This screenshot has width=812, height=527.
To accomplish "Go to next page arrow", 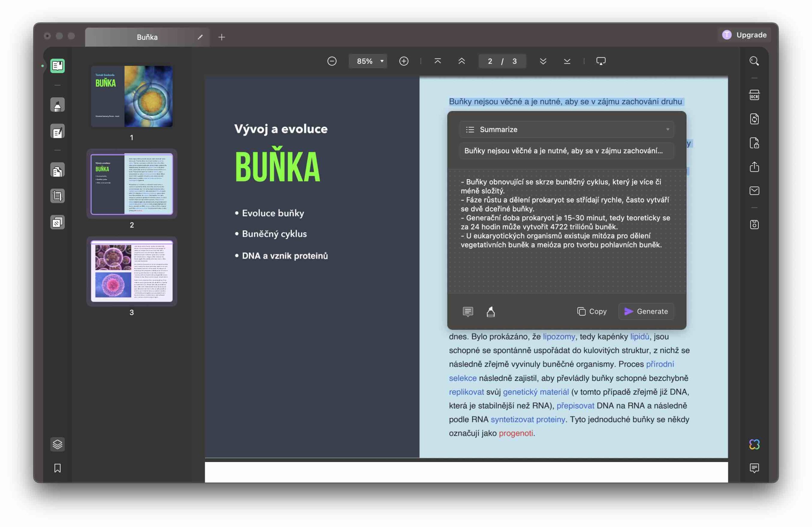I will (x=543, y=61).
